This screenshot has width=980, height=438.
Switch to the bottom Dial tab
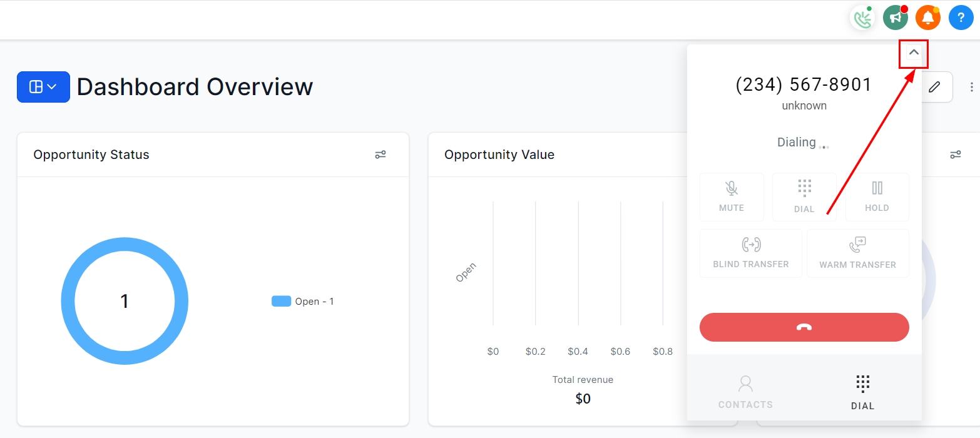[x=863, y=392]
